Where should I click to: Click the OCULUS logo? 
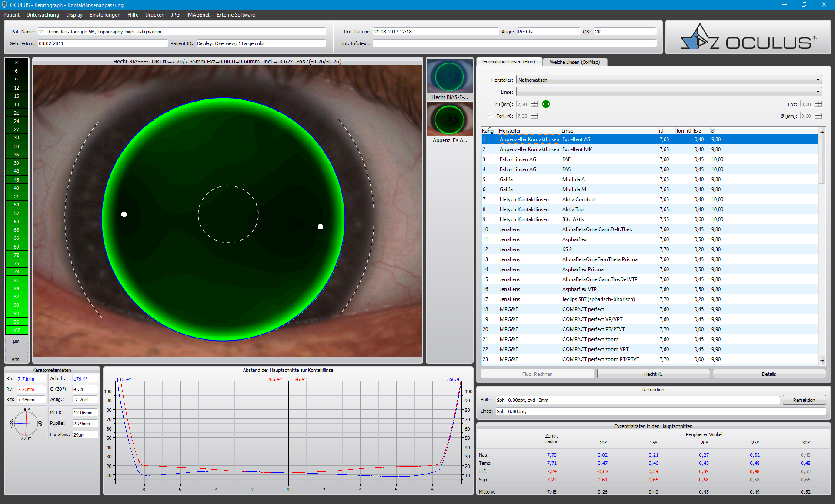pos(748,37)
